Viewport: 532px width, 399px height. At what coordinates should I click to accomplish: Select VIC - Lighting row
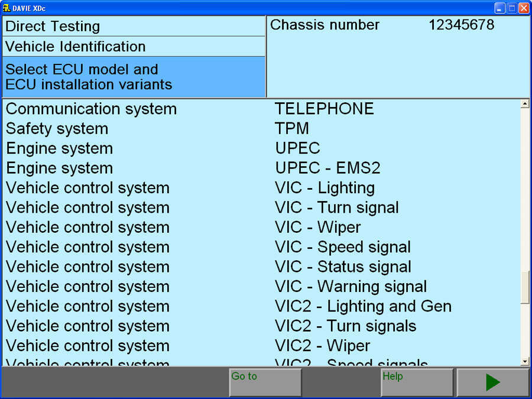[x=261, y=187]
